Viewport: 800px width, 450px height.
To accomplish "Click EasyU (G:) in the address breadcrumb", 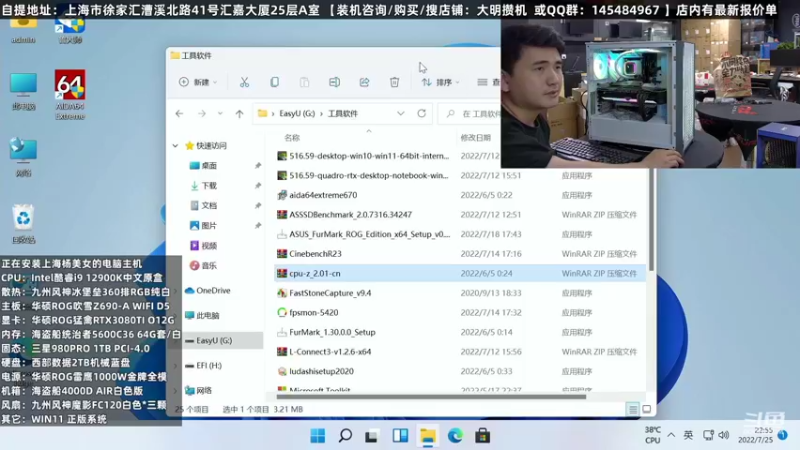I will (297, 114).
